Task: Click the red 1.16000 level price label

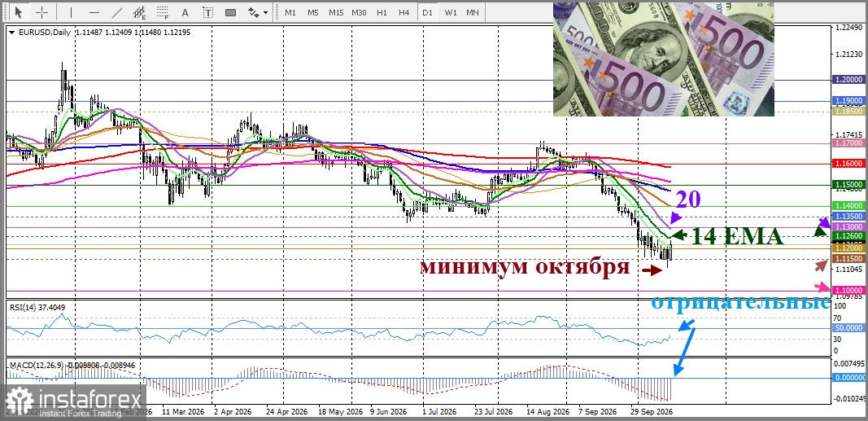Action: point(848,164)
